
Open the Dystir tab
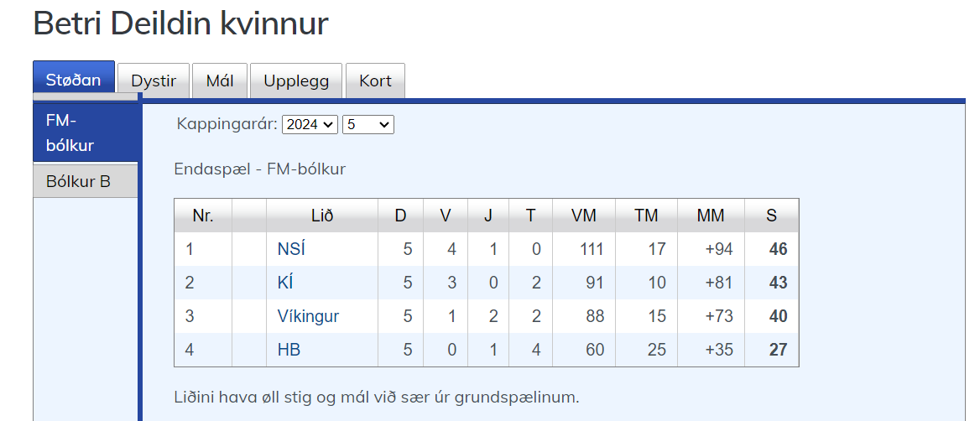154,81
